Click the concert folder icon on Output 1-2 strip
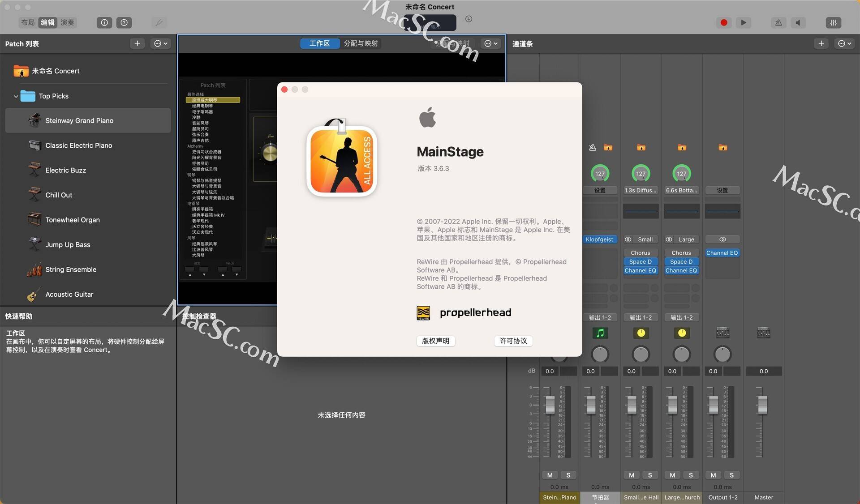 pos(722,147)
